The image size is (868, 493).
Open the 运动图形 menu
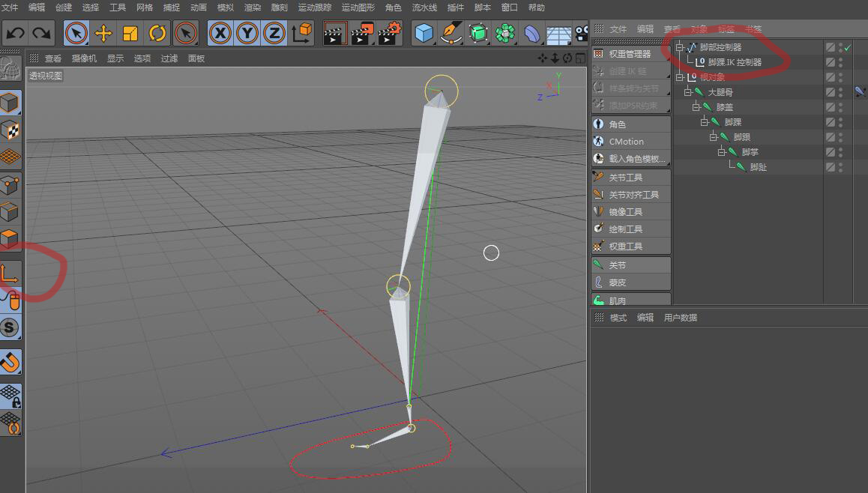coord(358,7)
